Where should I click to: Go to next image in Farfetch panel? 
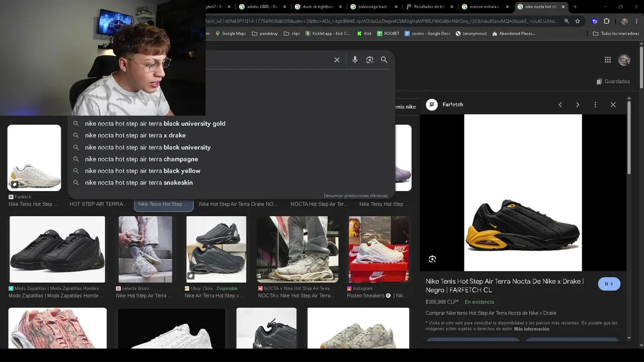(578, 105)
